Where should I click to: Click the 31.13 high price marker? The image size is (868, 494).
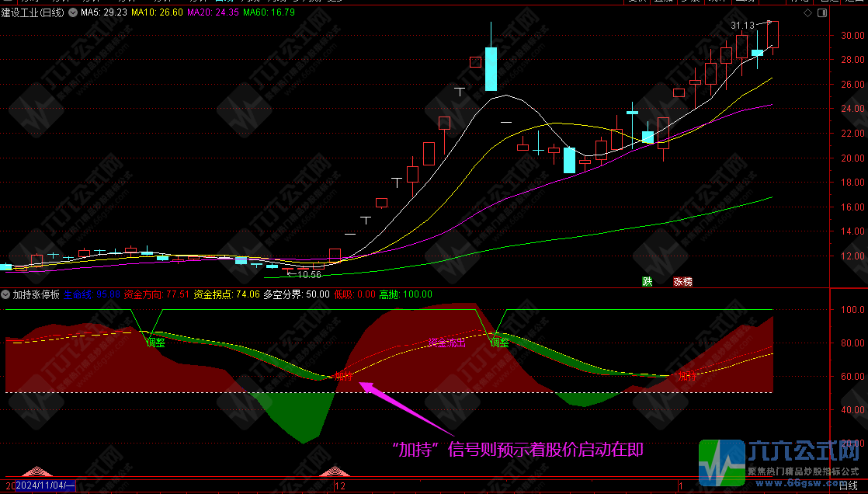[742, 26]
